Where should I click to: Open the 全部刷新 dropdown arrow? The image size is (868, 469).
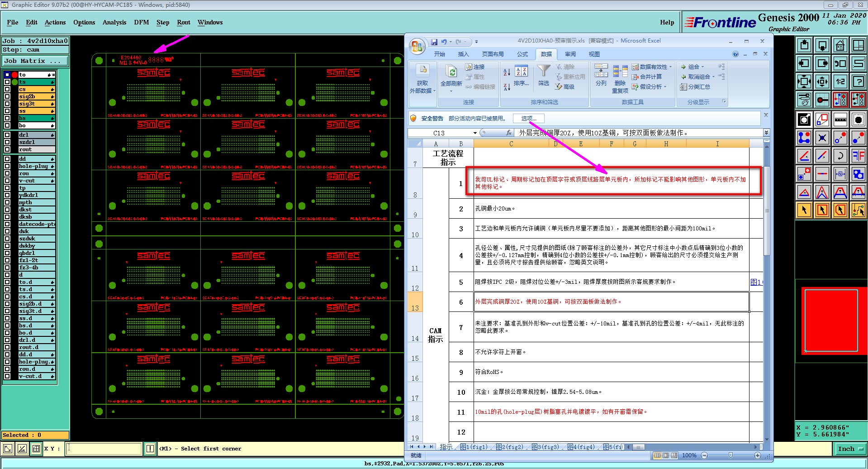tap(451, 91)
